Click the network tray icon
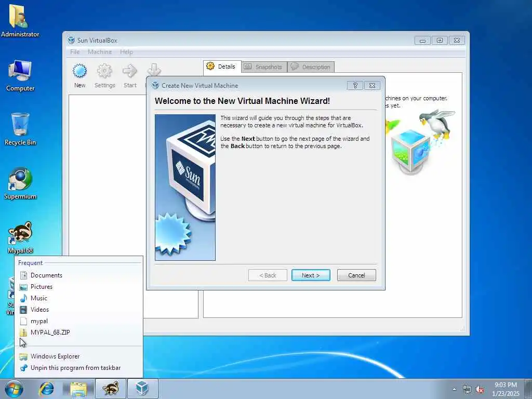Viewport: 532px width, 399px height. (467, 390)
